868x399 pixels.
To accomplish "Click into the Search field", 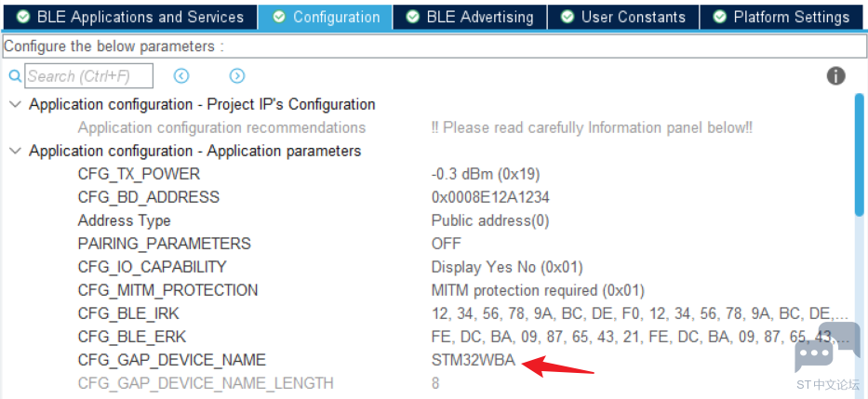I will [88, 76].
